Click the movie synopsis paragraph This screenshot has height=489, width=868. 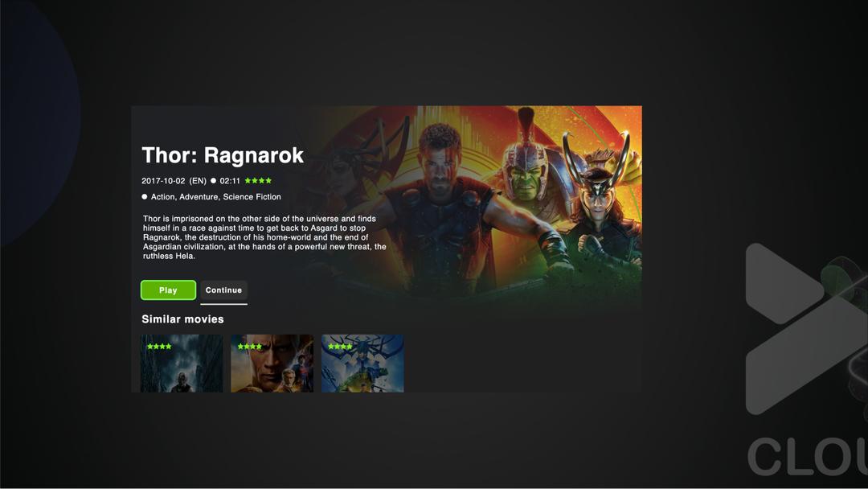(x=264, y=237)
